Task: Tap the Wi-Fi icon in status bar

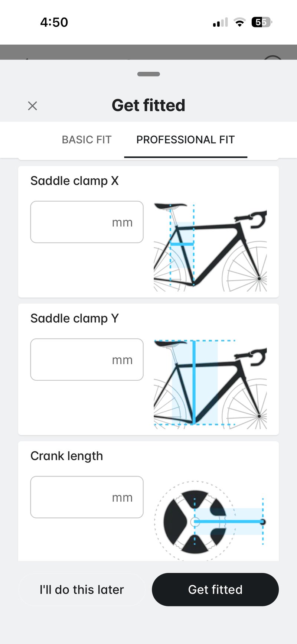Action: coord(240,23)
